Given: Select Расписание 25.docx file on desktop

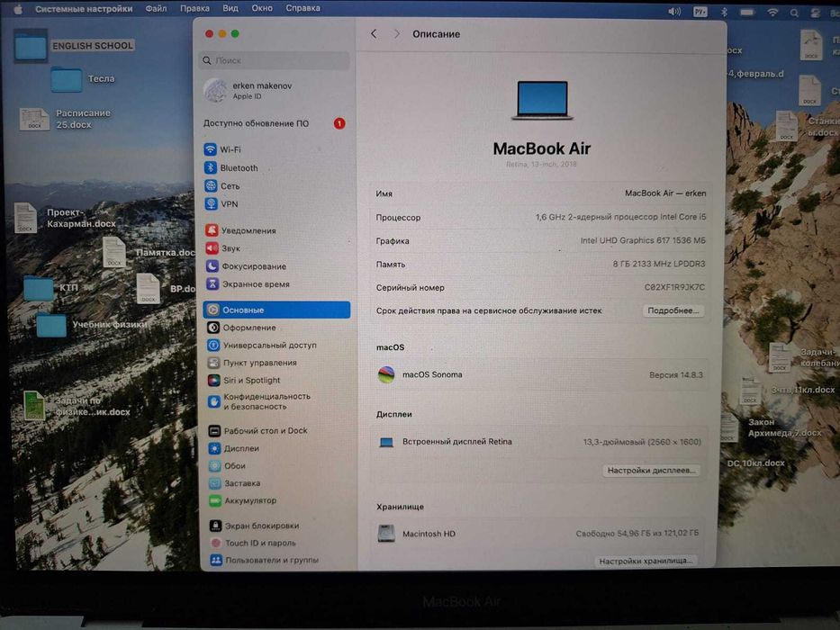Looking at the screenshot, I should pyautogui.click(x=65, y=119).
